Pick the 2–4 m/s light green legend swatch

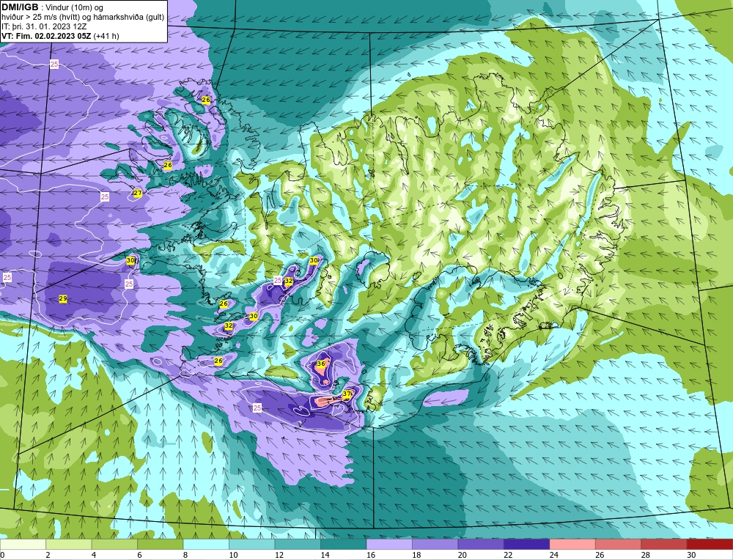pos(69,545)
